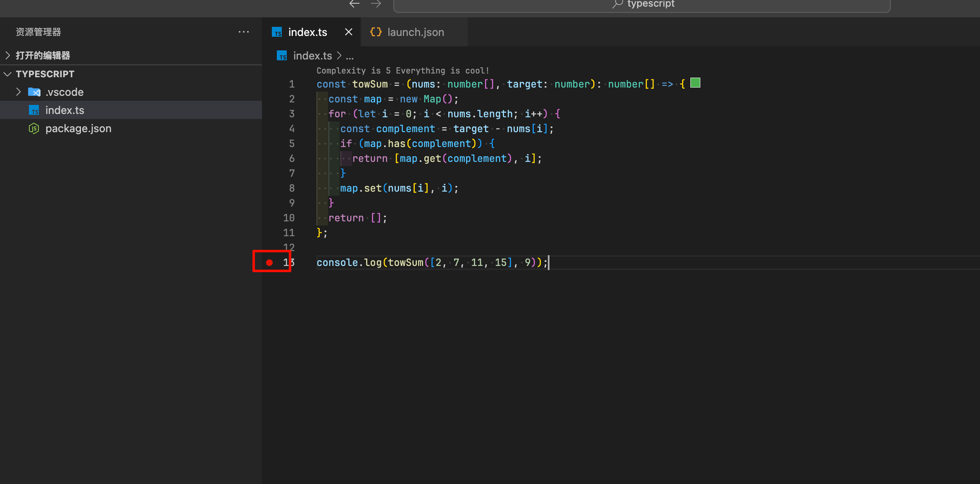Screen dimensions: 980x484
Task: Expand the 打开的编辑器 section
Action: [x=8, y=55]
